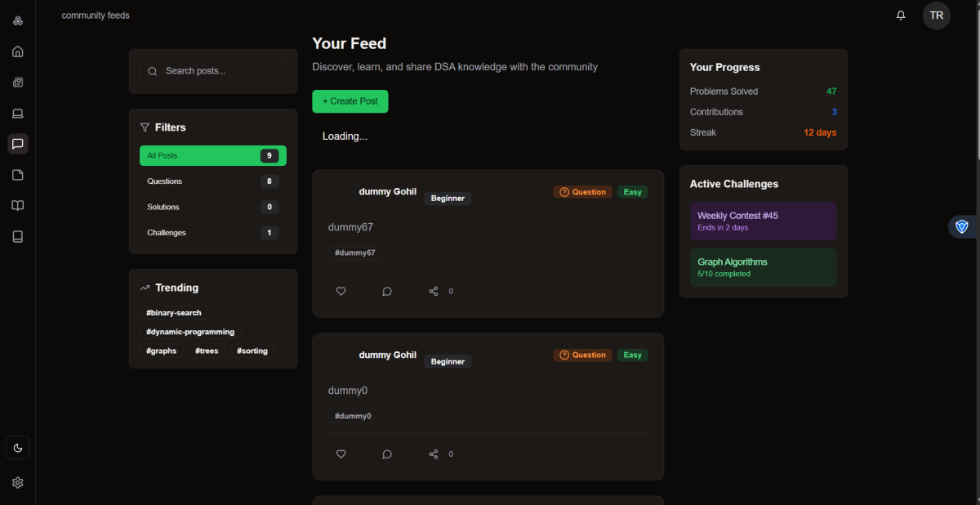Filter the feed by Questions
980x505 pixels.
pos(212,181)
